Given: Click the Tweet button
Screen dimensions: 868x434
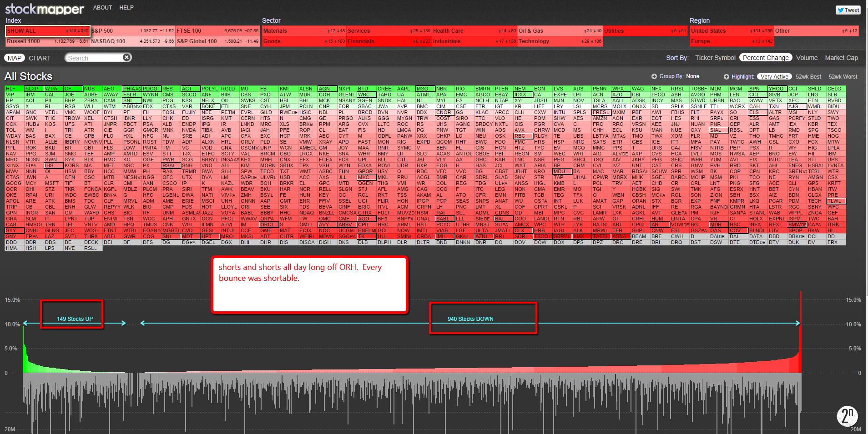Looking at the screenshot, I should click(848, 10).
